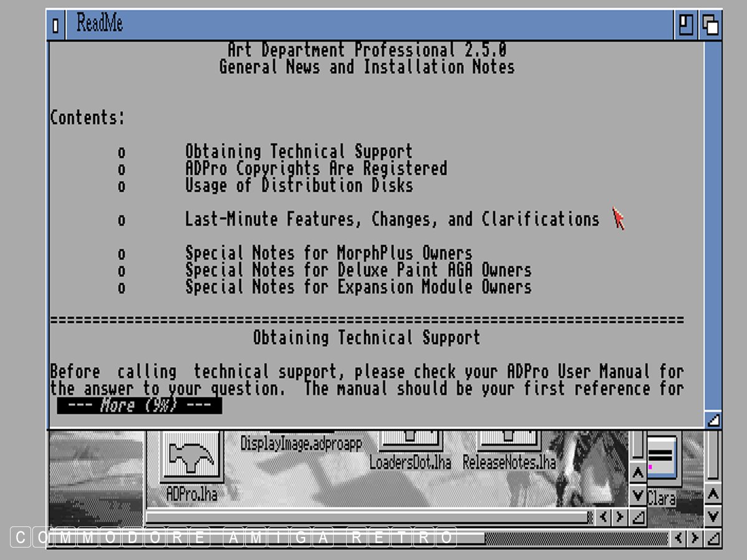Click the file drawer's size gadget
The image size is (747, 560).
click(x=637, y=517)
